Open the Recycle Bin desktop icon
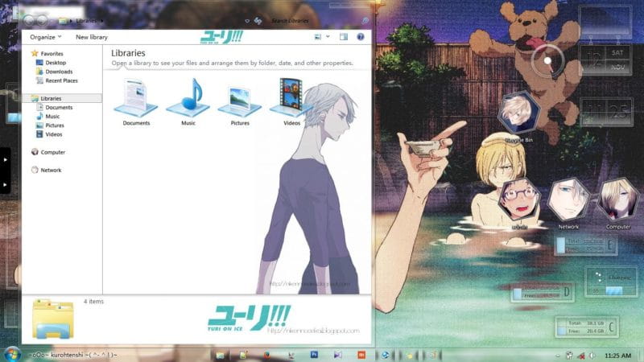The height and width of the screenshot is (362, 644). 518,113
